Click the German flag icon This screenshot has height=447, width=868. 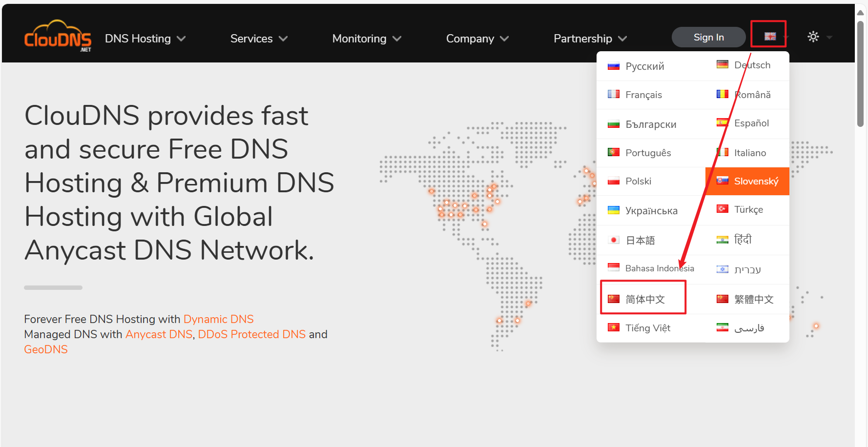click(x=723, y=64)
